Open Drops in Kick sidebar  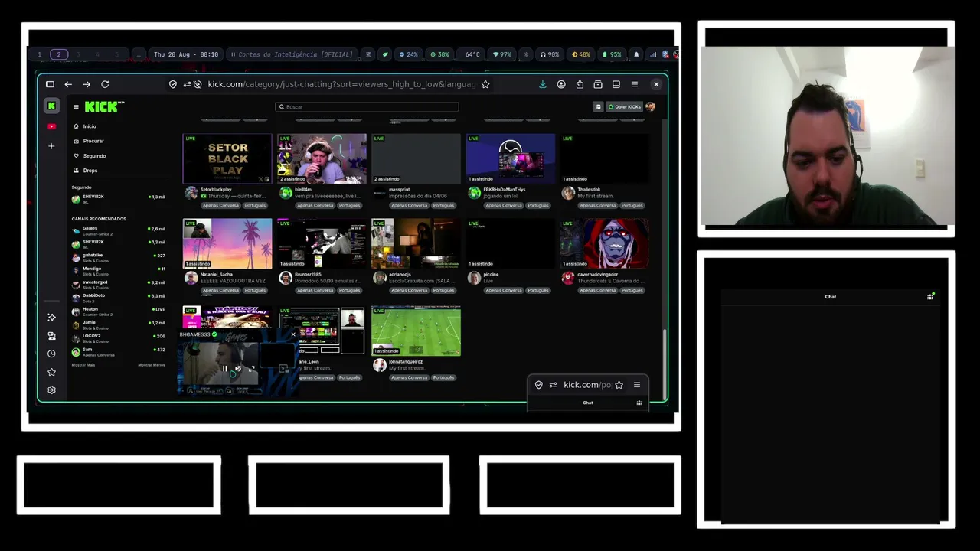86,170
